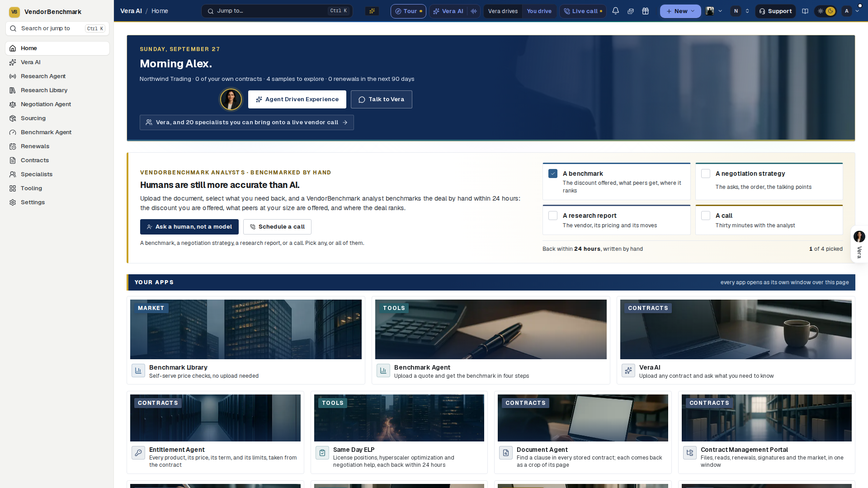Launch Agent Driven Experience
Viewport: 868px width, 488px height.
tap(297, 99)
